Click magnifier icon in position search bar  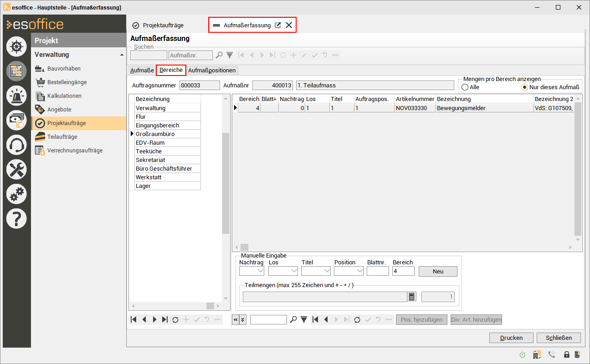[x=294, y=319]
